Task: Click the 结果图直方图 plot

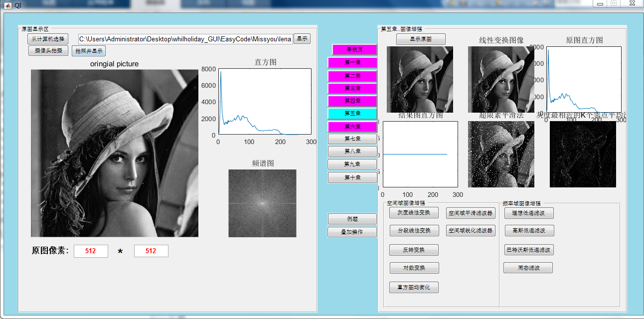Action: pos(420,155)
